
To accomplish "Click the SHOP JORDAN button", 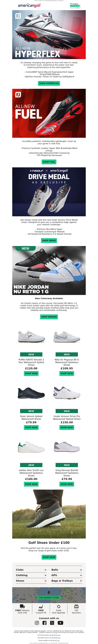I will (49, 317).
